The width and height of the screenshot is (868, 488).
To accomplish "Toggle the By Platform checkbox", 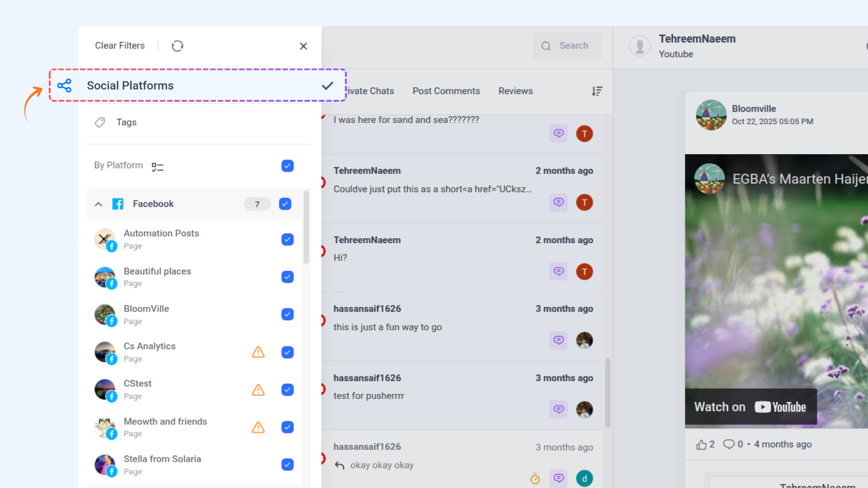I will coord(288,166).
